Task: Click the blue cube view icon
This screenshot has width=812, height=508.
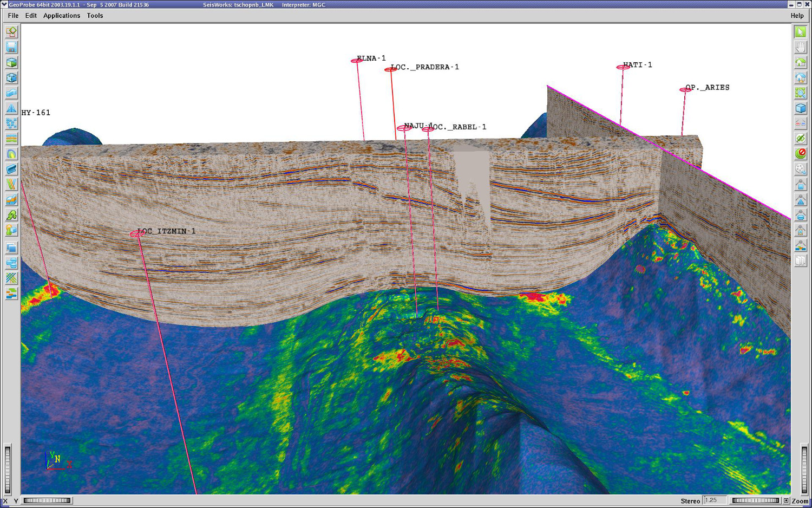Action: pyautogui.click(x=800, y=108)
